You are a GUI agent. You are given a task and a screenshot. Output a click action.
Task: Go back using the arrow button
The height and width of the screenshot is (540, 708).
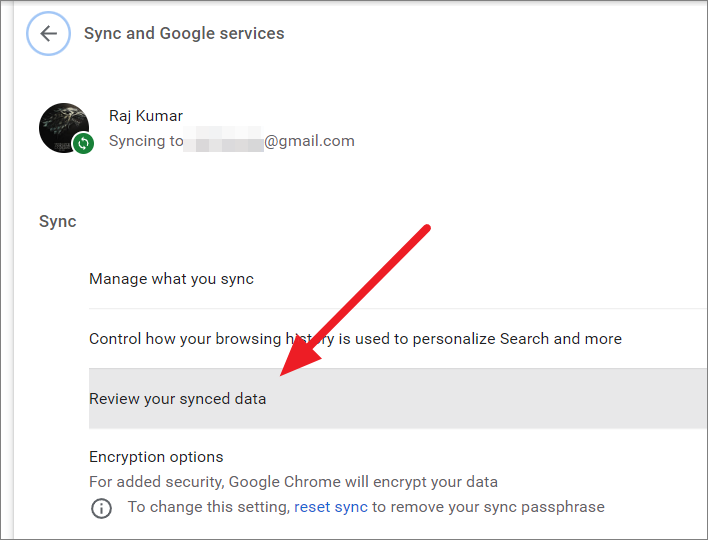[48, 33]
